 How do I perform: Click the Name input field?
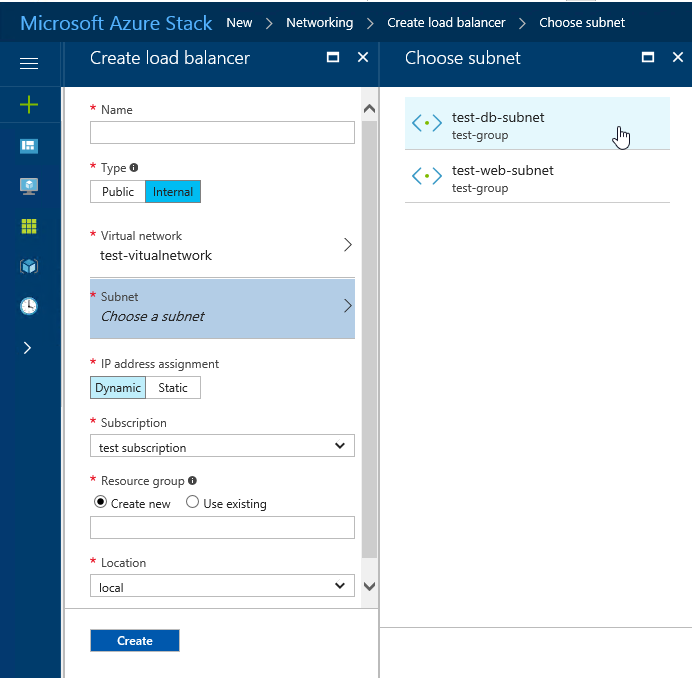222,132
